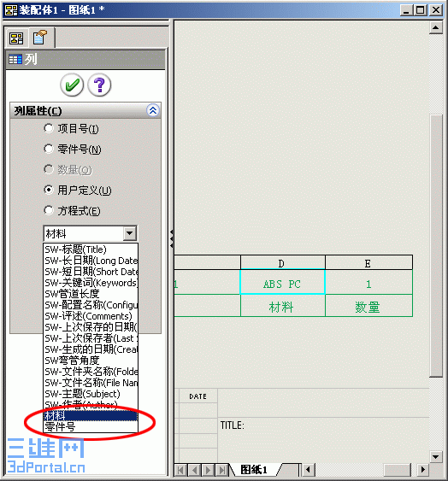Choose SW-关键词(Keywords) option

(x=91, y=283)
